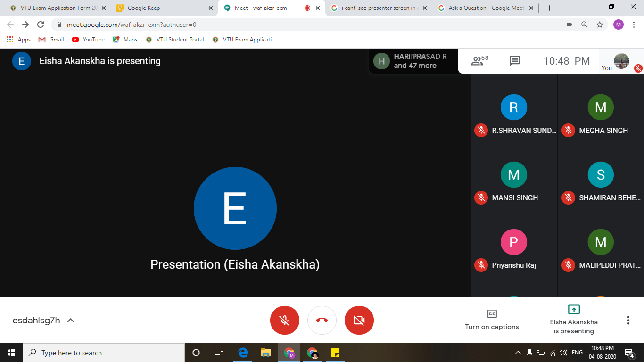This screenshot has width=644, height=362.
Task: Go back in browser history
Action: click(10, 25)
